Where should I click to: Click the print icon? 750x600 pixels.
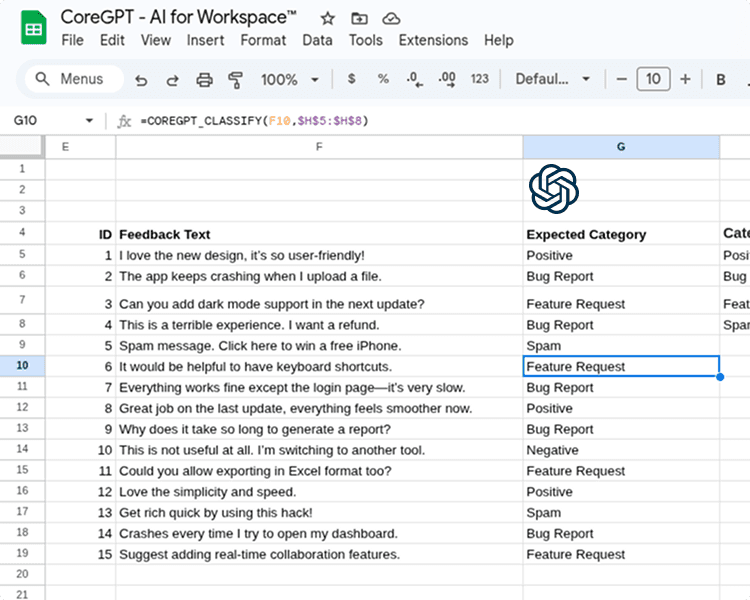pos(204,80)
